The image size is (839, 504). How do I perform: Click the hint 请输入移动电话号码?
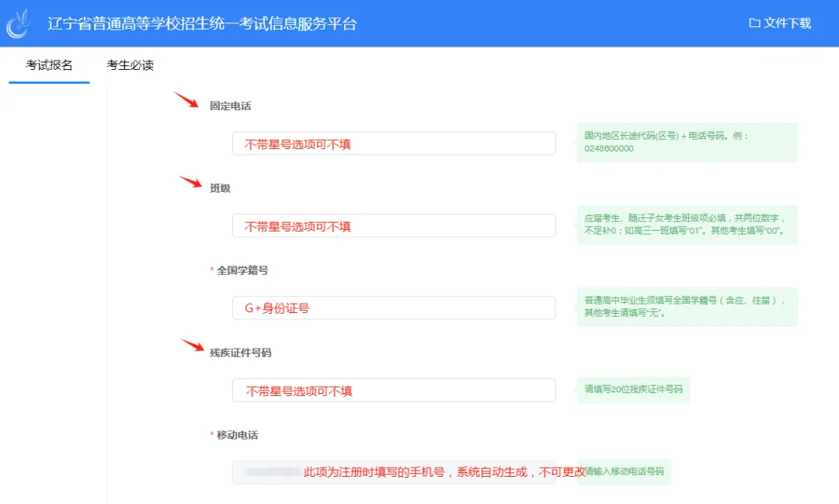(624, 472)
